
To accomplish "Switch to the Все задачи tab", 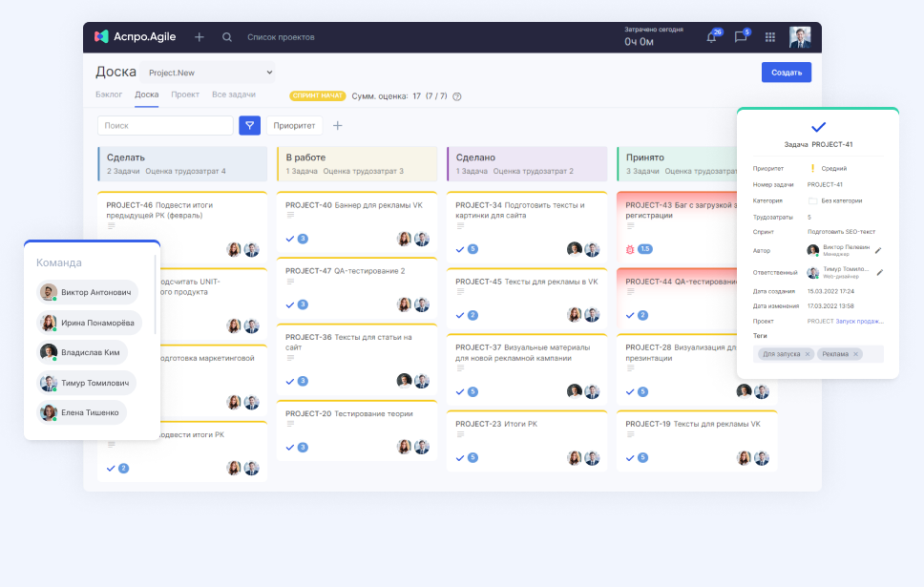I will pos(233,94).
